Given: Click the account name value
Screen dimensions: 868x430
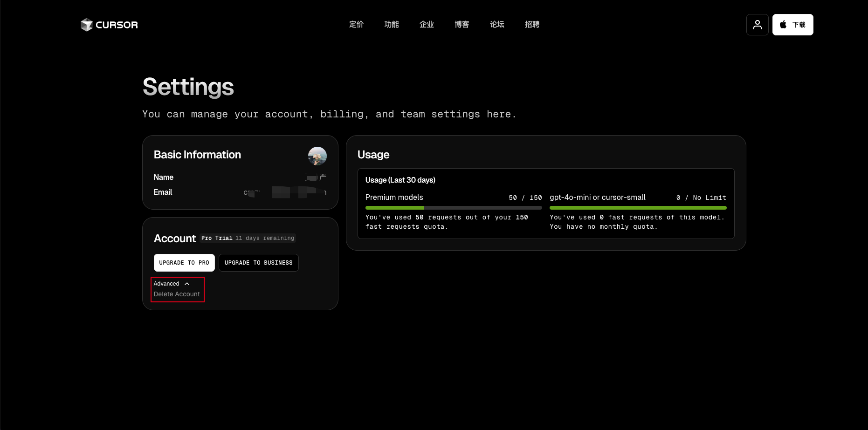Looking at the screenshot, I should click(x=316, y=177).
